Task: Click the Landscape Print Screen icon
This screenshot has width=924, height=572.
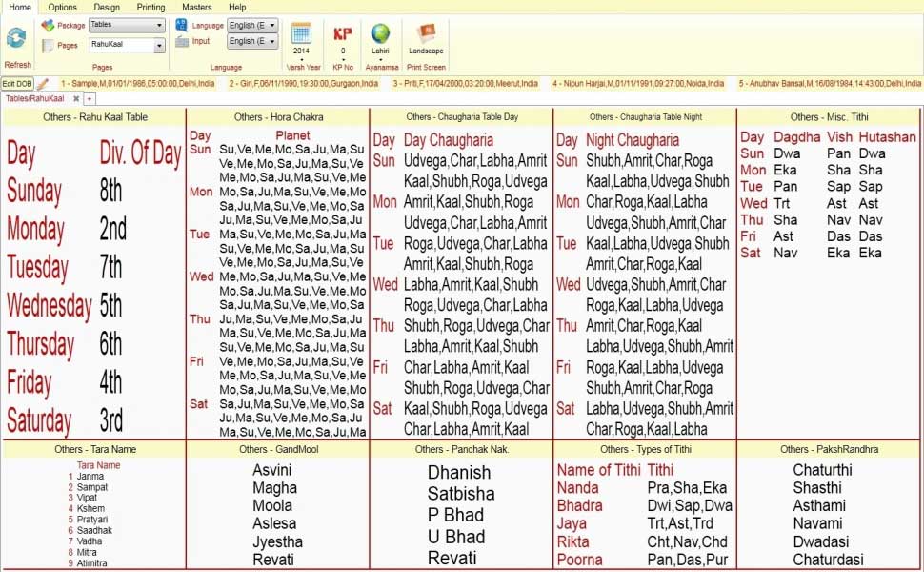Action: click(x=426, y=33)
